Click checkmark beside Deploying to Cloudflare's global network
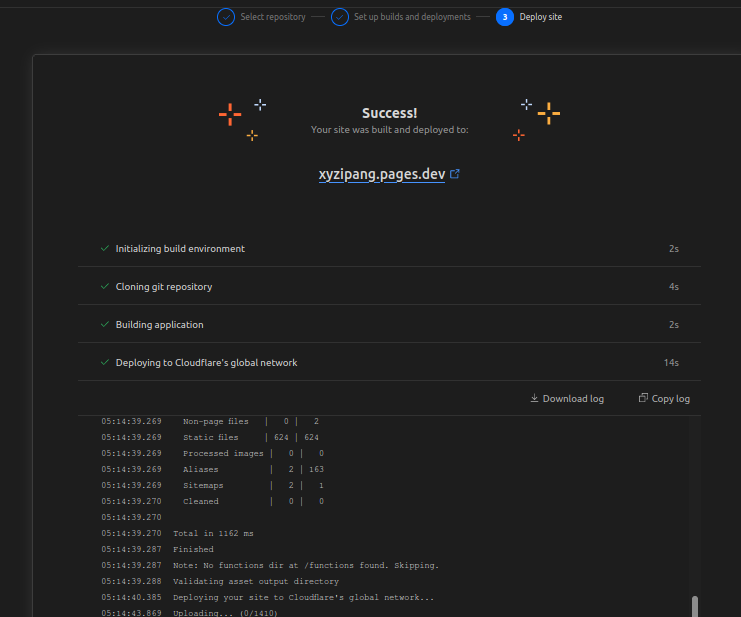The width and height of the screenshot is (741, 617). pos(105,363)
